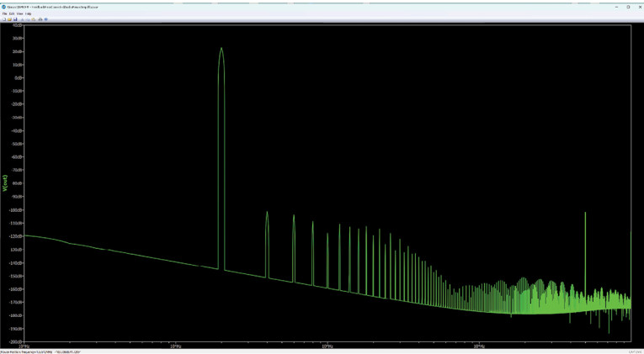Print the plot with the printer icon
Screen dimensions: 644x354
point(40,19)
